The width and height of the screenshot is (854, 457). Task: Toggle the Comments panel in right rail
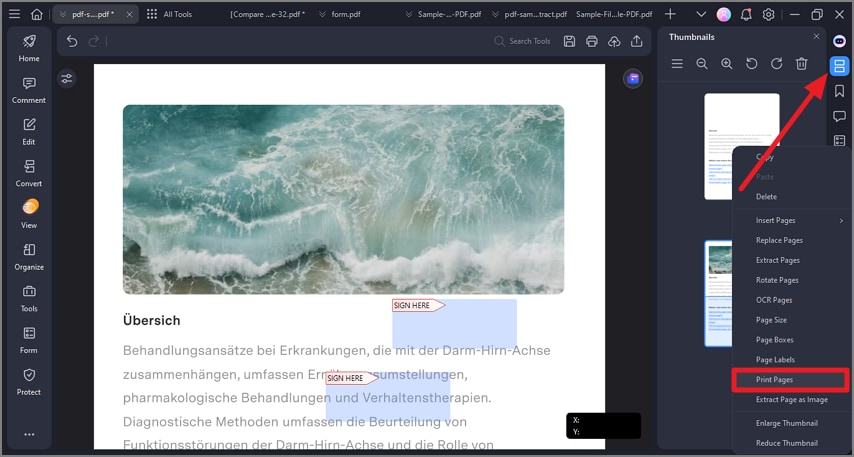pyautogui.click(x=839, y=116)
